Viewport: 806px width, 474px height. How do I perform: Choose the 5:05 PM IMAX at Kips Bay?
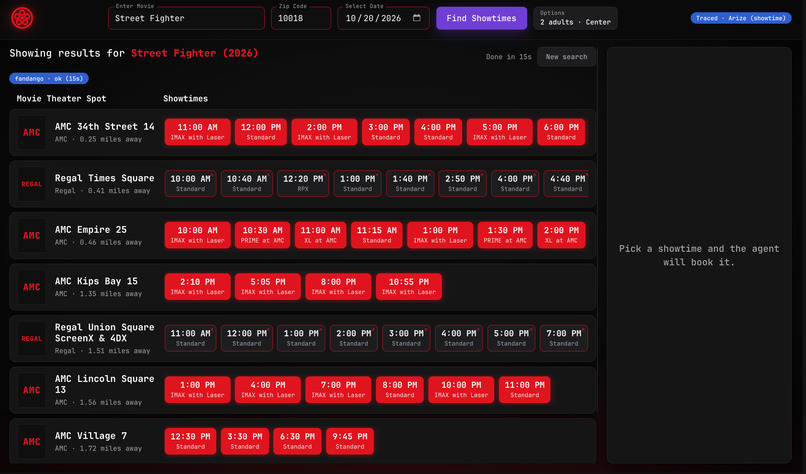coord(268,286)
